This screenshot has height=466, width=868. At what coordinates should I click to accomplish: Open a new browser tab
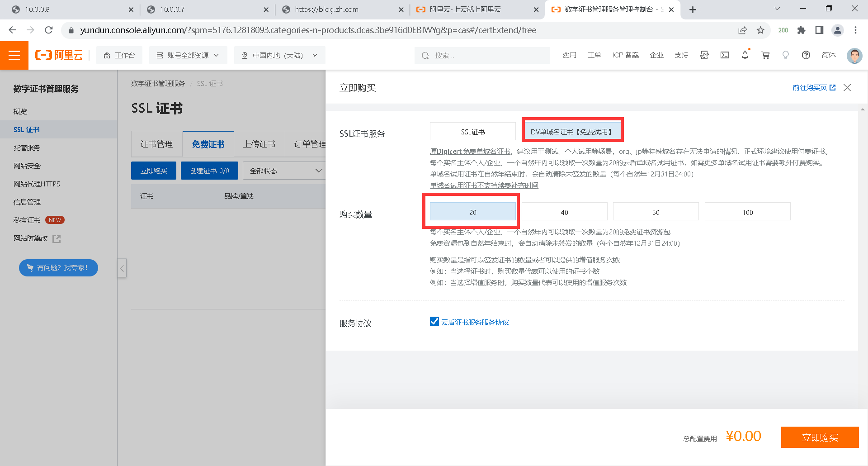coord(693,10)
